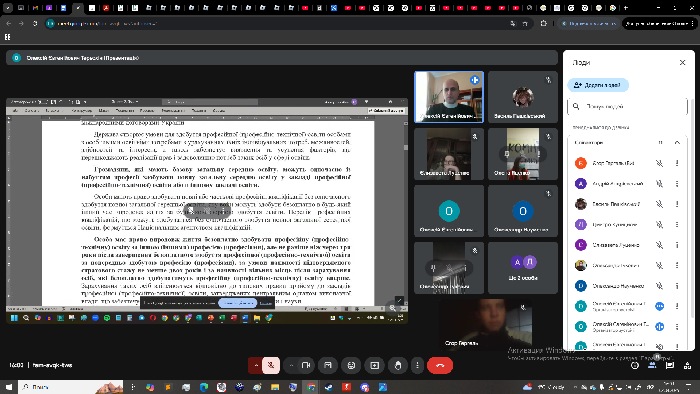Open options for first participant in list

(677, 163)
